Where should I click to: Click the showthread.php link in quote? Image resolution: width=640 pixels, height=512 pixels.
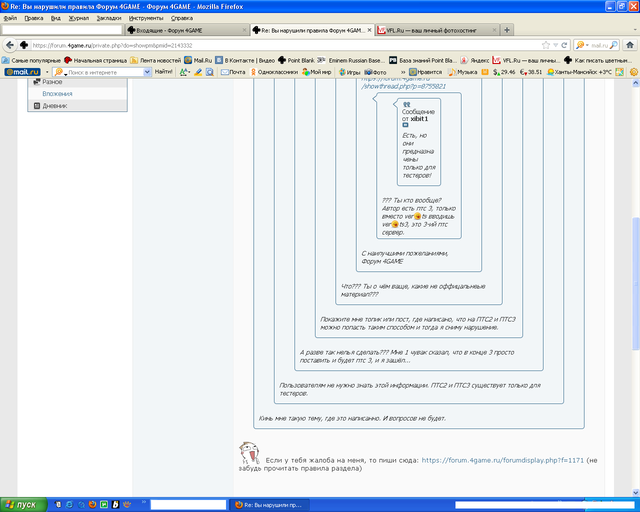[x=396, y=87]
